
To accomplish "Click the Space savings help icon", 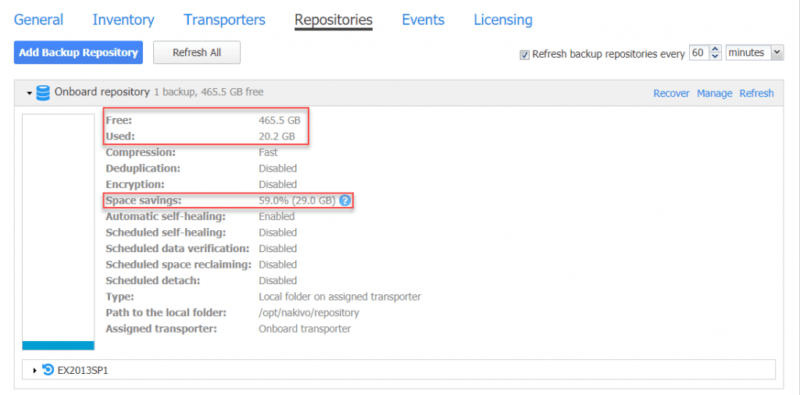I will [345, 201].
